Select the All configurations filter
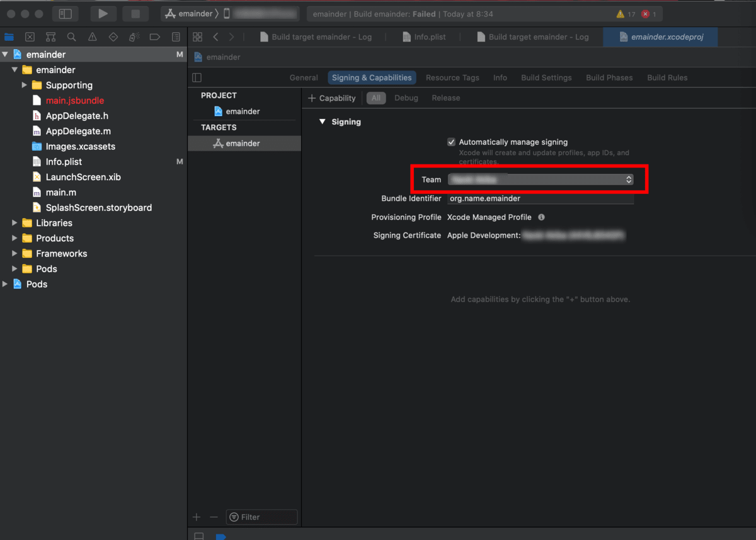Image resolution: width=756 pixels, height=540 pixels. (376, 98)
